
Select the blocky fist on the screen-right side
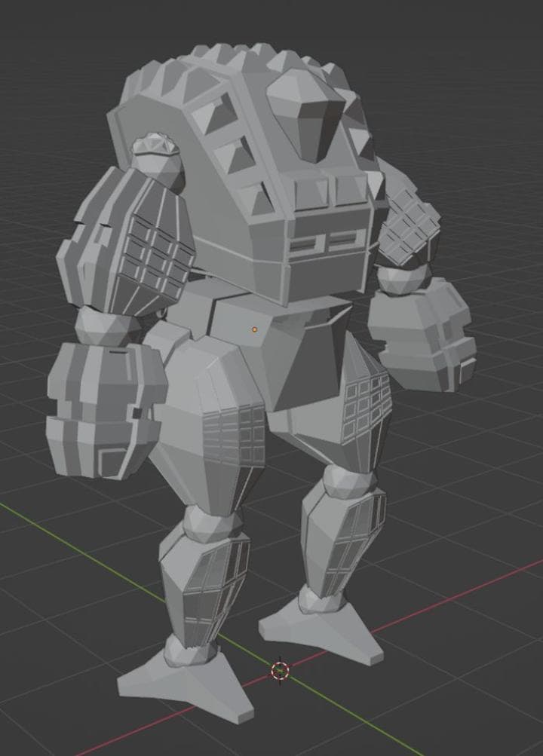(x=422, y=332)
